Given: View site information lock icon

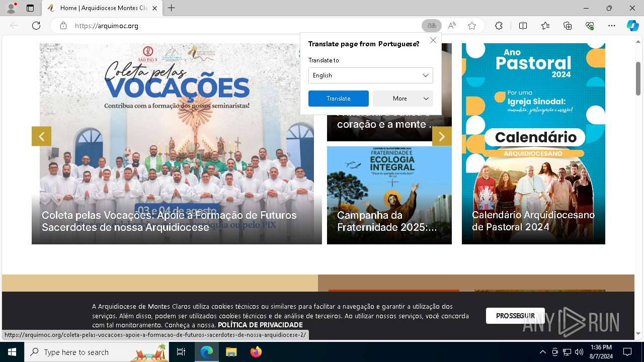Looking at the screenshot, I should (x=63, y=26).
